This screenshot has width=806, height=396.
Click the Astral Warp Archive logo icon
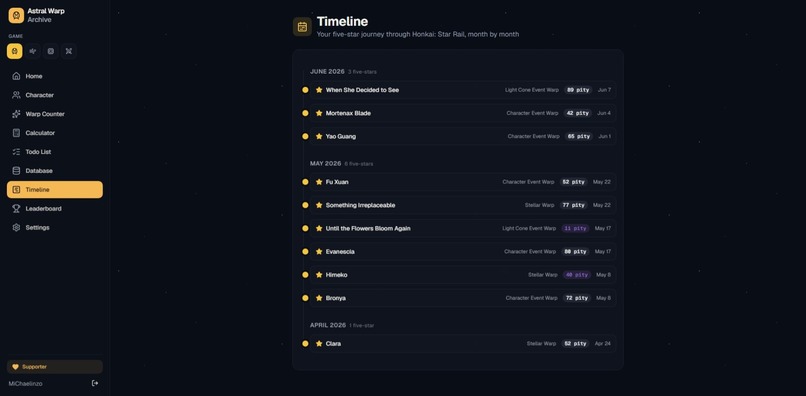pos(16,15)
